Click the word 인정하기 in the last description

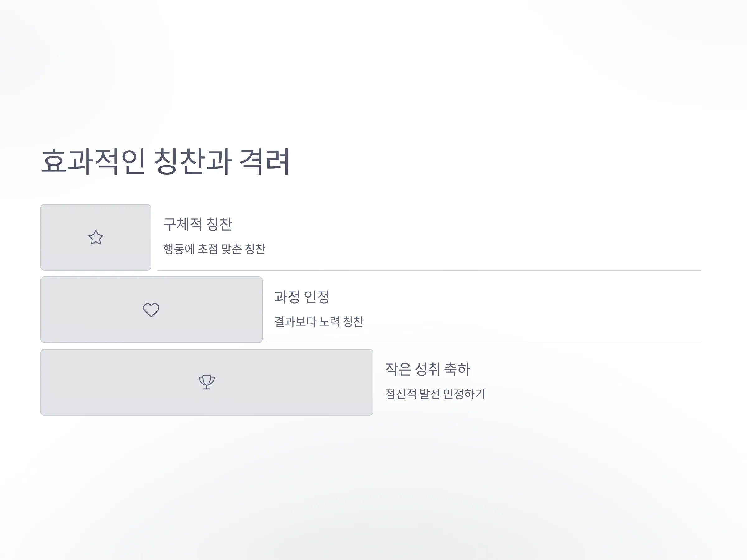click(x=464, y=394)
